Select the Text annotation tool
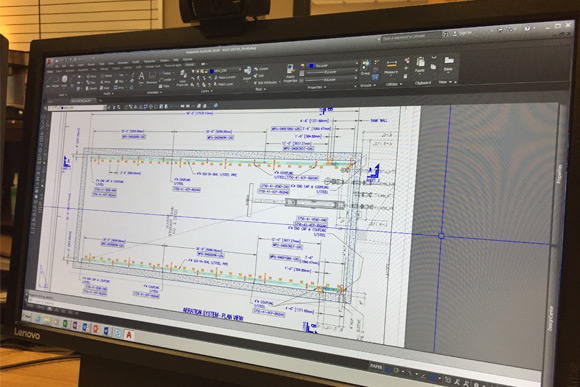Viewport: 580px width, 387px height. coord(141,78)
